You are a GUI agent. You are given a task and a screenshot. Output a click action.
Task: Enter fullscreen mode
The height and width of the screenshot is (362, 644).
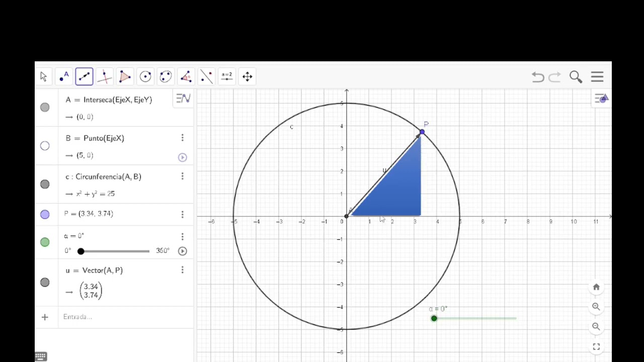click(x=596, y=347)
